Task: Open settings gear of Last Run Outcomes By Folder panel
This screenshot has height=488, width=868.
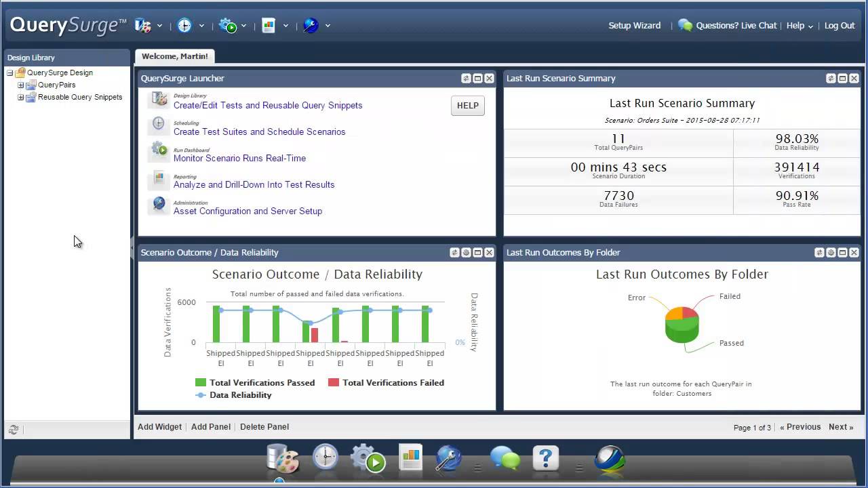Action: (831, 253)
